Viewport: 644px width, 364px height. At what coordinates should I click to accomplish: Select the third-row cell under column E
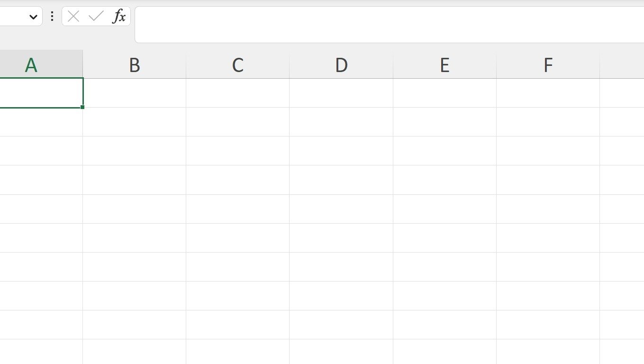tap(444, 151)
